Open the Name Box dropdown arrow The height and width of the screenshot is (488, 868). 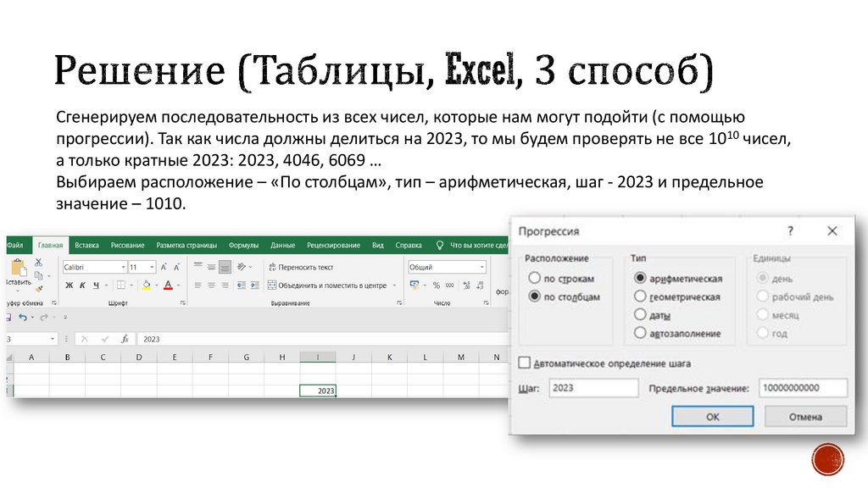click(x=53, y=339)
